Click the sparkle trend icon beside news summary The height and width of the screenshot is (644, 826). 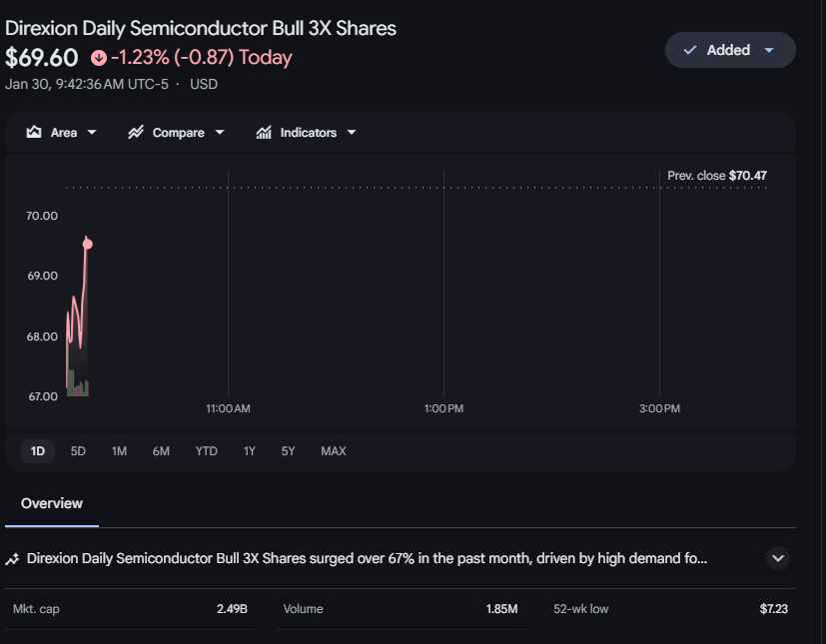coord(12,559)
